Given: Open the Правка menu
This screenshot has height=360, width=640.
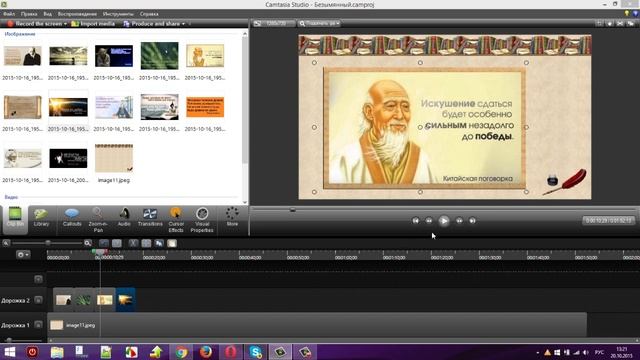Looking at the screenshot, I should (x=29, y=14).
